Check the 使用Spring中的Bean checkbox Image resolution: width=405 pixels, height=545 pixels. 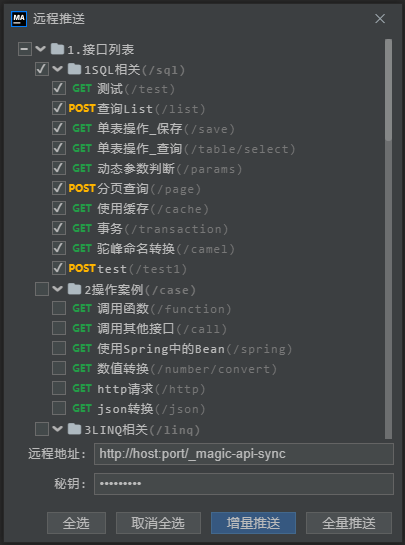(x=59, y=348)
